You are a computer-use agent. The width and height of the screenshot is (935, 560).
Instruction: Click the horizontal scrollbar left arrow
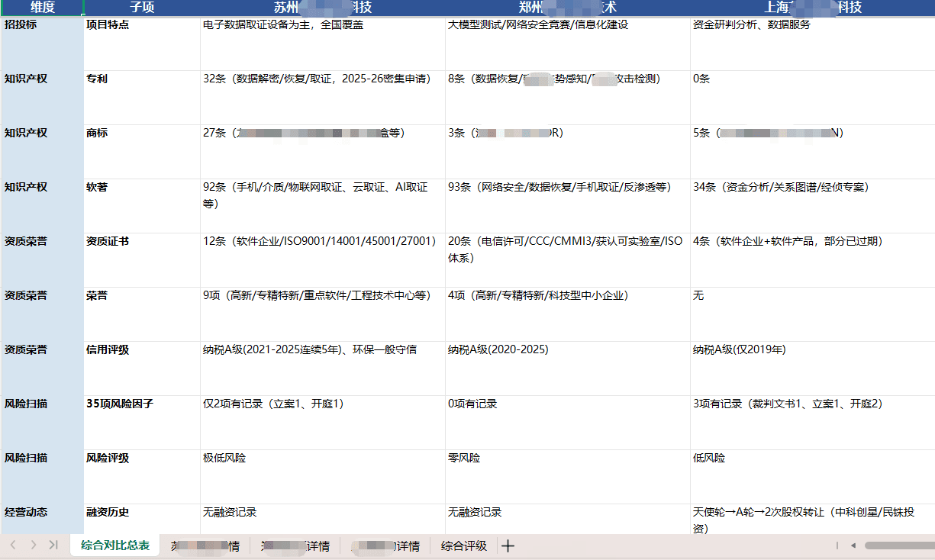pyautogui.click(x=853, y=546)
